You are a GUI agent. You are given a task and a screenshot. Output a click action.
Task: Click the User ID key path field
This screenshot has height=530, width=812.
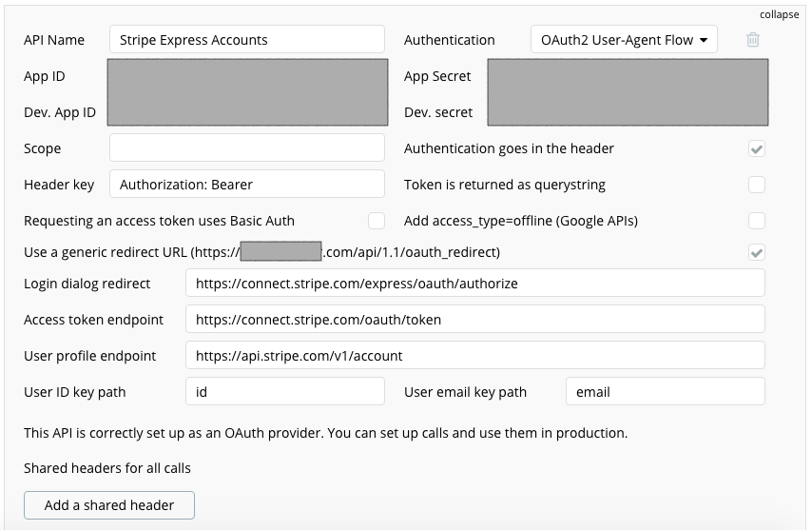[285, 392]
